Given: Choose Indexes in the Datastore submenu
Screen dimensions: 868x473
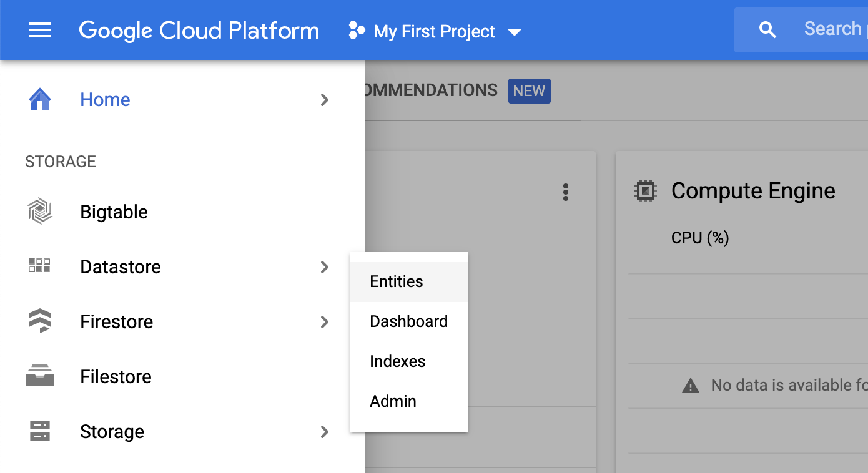Looking at the screenshot, I should coord(397,362).
